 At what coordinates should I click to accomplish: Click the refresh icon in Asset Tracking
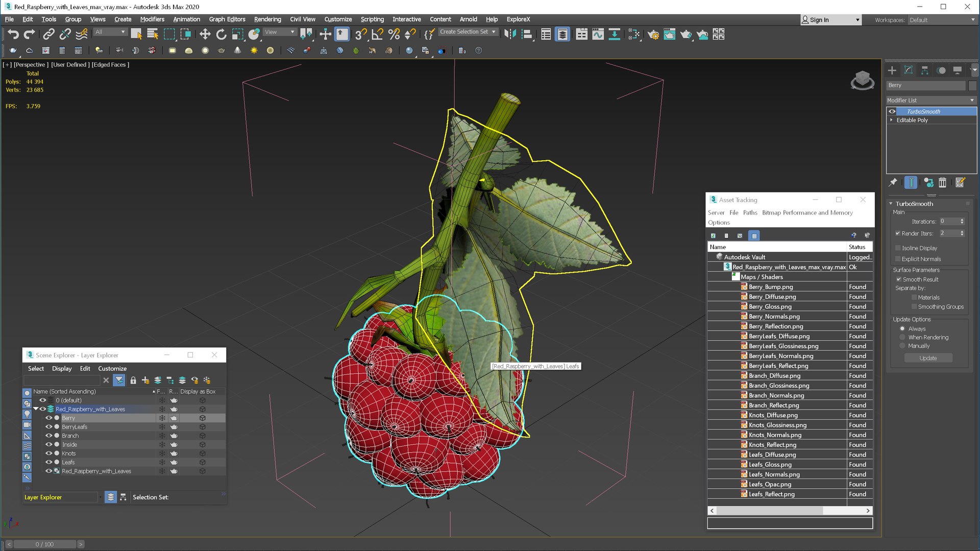coord(713,235)
